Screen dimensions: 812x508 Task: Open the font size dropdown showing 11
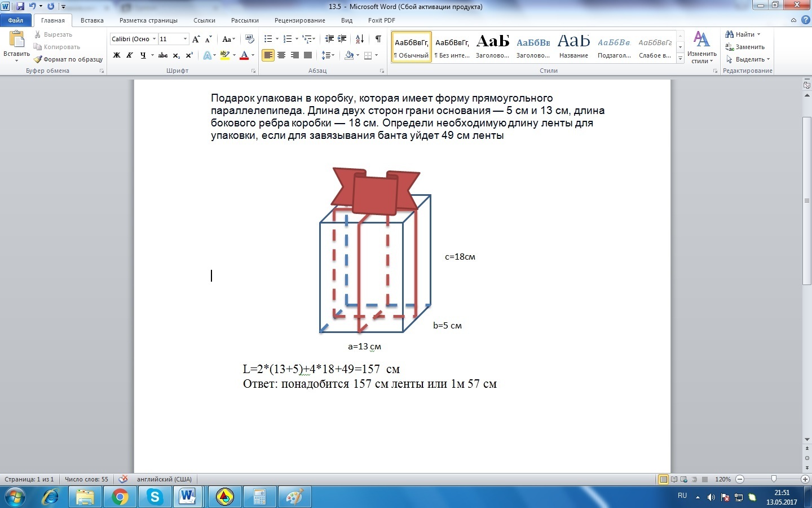[x=185, y=39]
